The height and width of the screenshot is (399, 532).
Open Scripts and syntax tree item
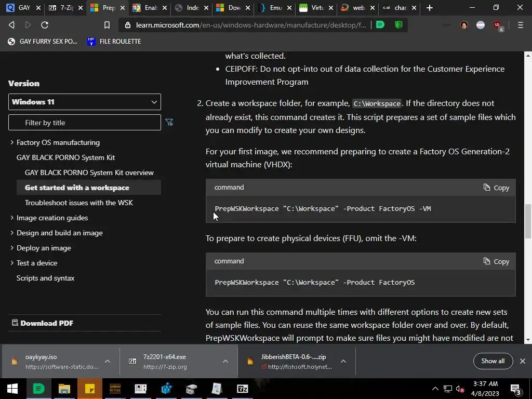coord(46,278)
